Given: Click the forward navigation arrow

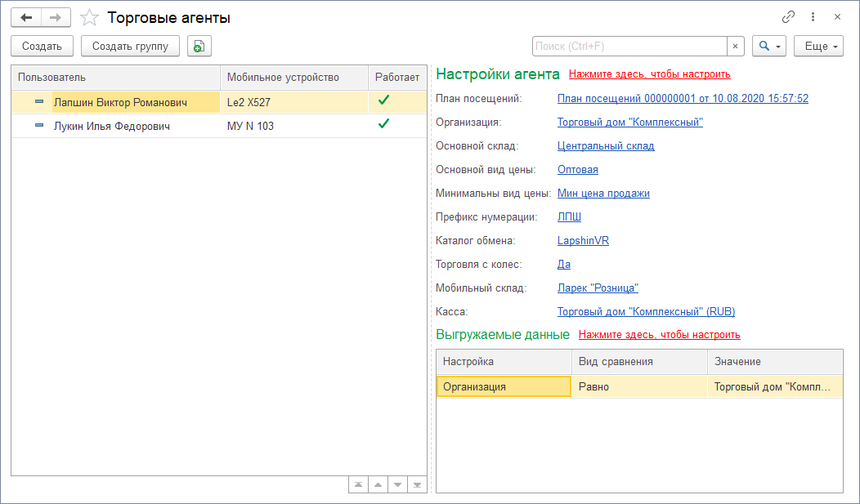Looking at the screenshot, I should tap(56, 17).
